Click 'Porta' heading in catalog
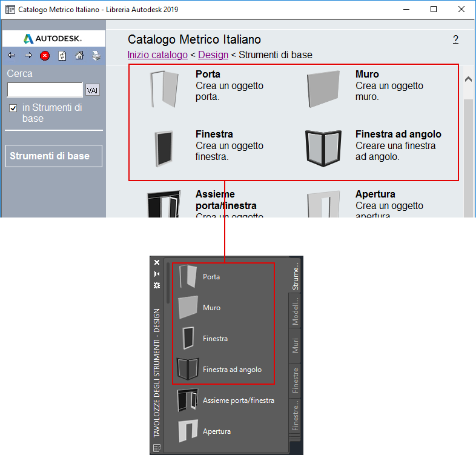 (x=208, y=74)
